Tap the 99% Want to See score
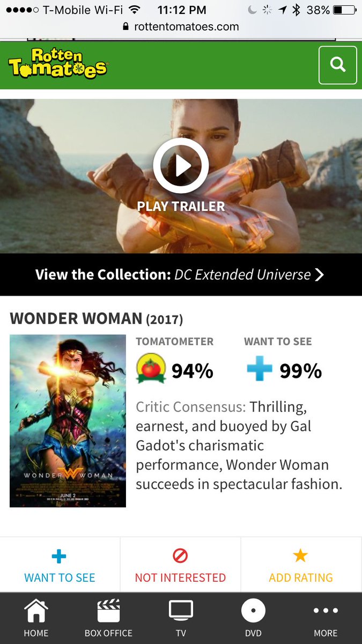Viewport: 362px width, 644px height. point(301,371)
